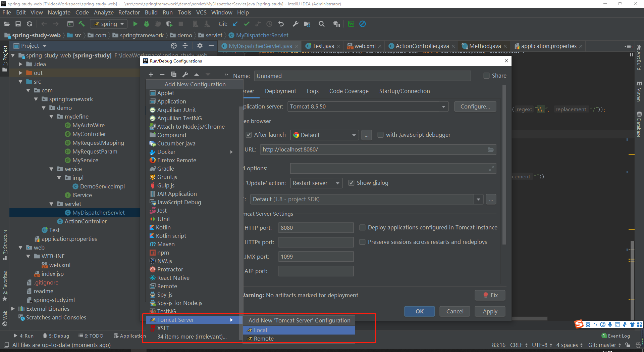Collapse the WEB-INF folder
Screen dimensions: 644x352
(x=28, y=256)
